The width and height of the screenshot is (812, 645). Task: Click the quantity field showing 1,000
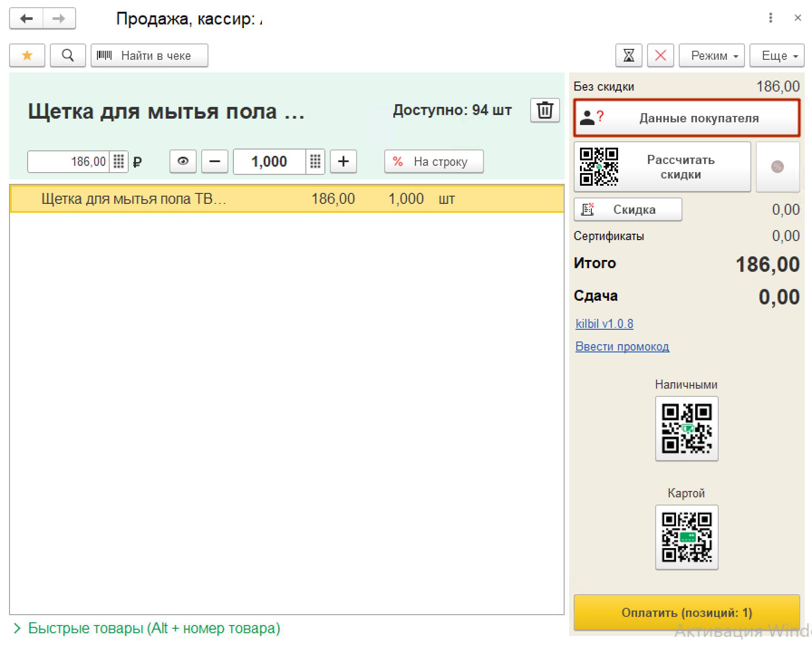coord(270,161)
